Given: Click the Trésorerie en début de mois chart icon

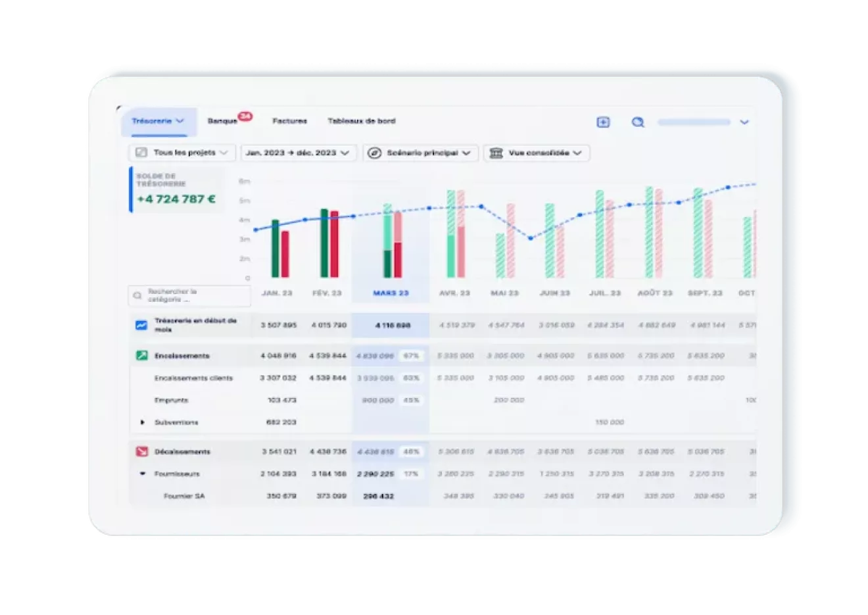Looking at the screenshot, I should [141, 325].
